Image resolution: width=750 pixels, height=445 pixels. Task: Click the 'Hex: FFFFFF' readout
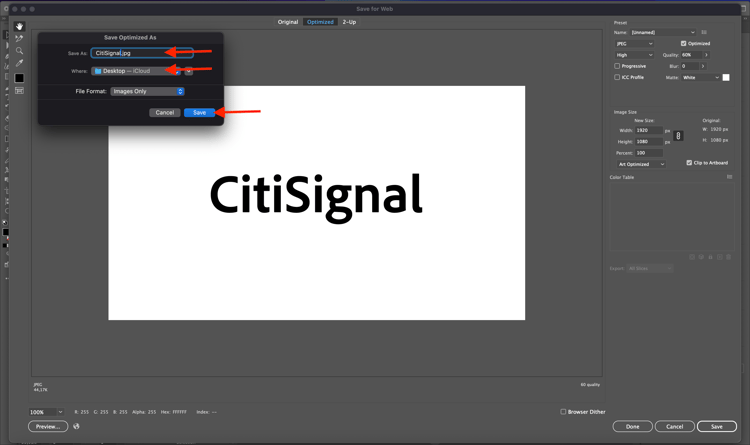(174, 412)
